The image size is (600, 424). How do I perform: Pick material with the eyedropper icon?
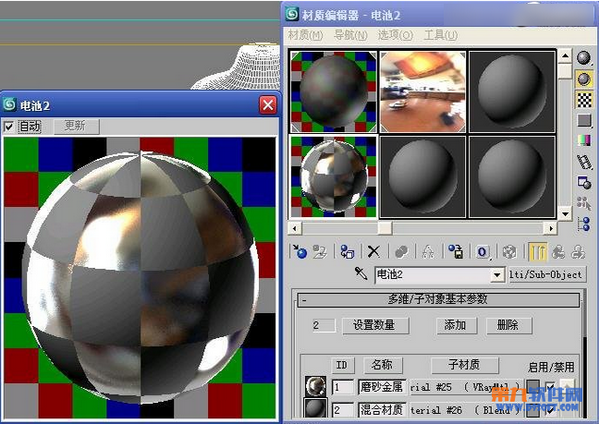[360, 274]
